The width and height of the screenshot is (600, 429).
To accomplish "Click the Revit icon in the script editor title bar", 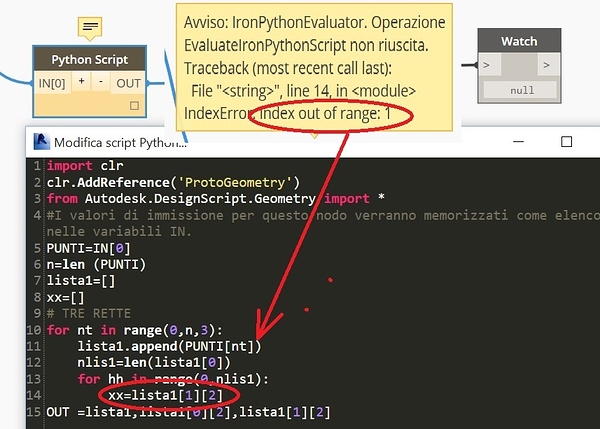I will coord(41,142).
